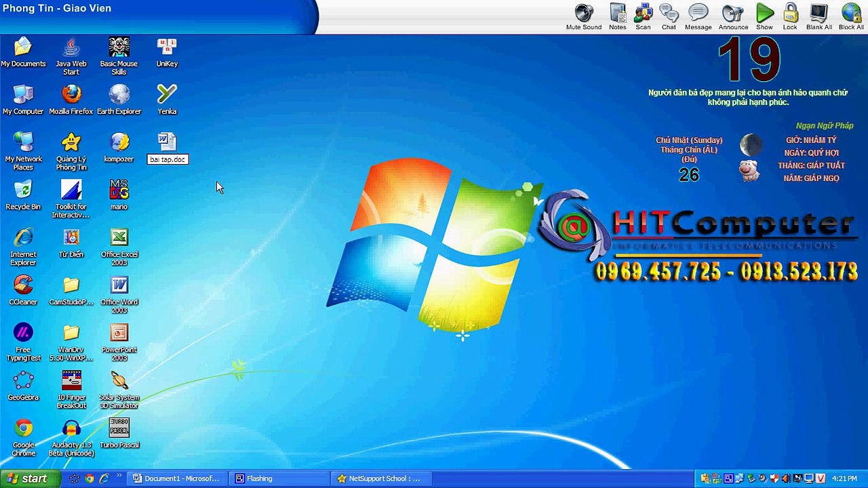Select the Solar System 3D Simulator icon
The height and width of the screenshot is (488, 868).
119,390
